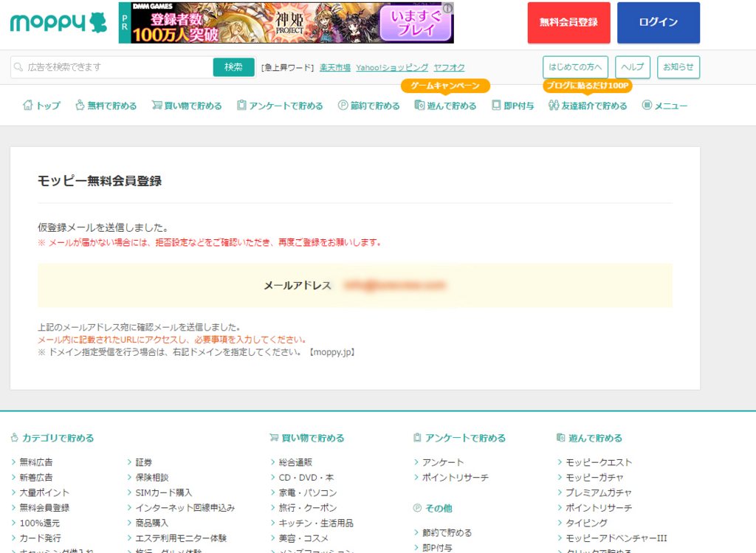
Task: Open CD・DVD・本 footer link
Action: click(306, 477)
